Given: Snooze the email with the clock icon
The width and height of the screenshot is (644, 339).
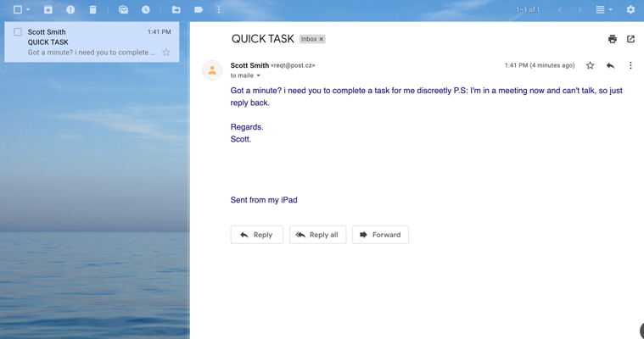Looking at the screenshot, I should point(146,9).
